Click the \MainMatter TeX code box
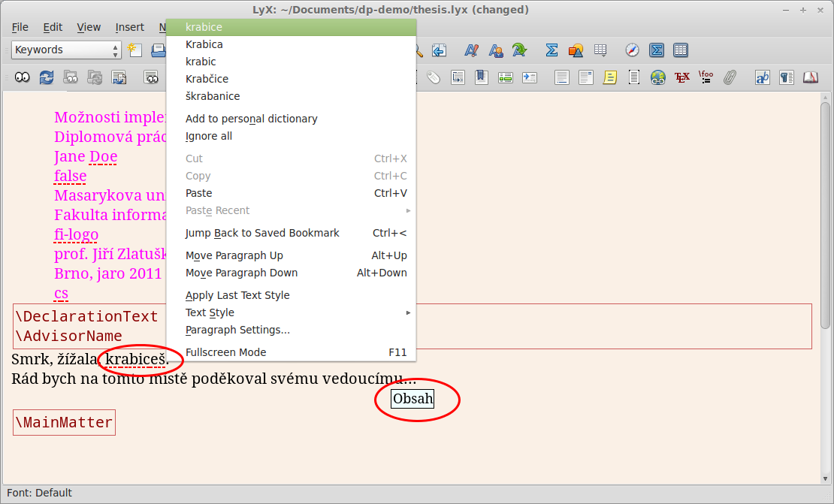The image size is (834, 504). click(x=65, y=423)
